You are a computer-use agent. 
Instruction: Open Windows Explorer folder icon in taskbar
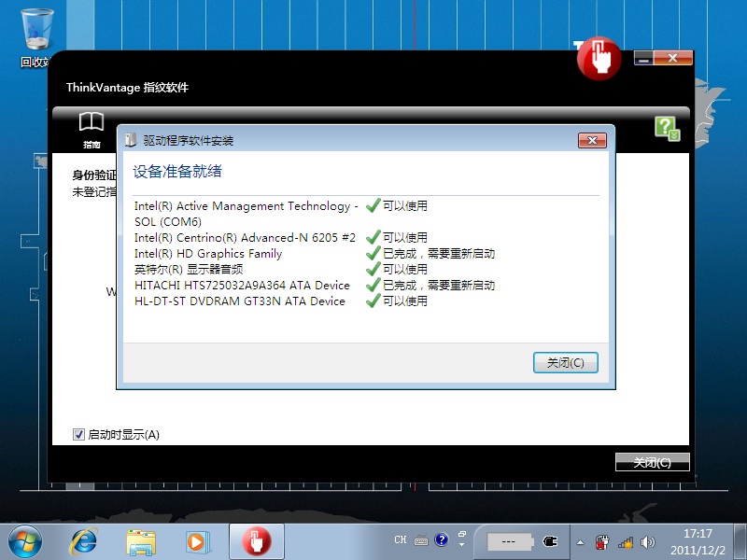141,542
